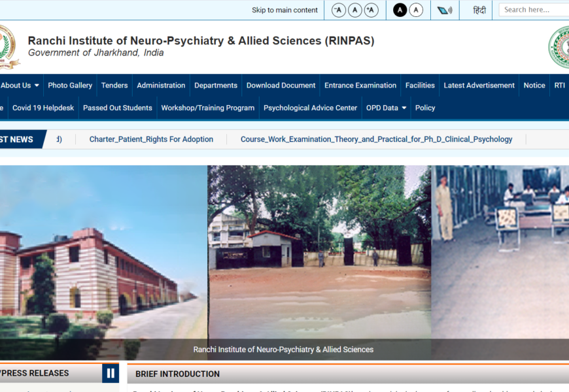Open Notice menu item
The height and width of the screenshot is (392, 569).
tap(534, 85)
